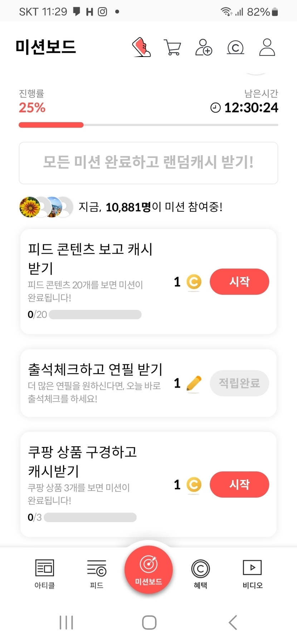Select the 미션보드 center tab
The height and width of the screenshot is (644, 297).
click(148, 569)
